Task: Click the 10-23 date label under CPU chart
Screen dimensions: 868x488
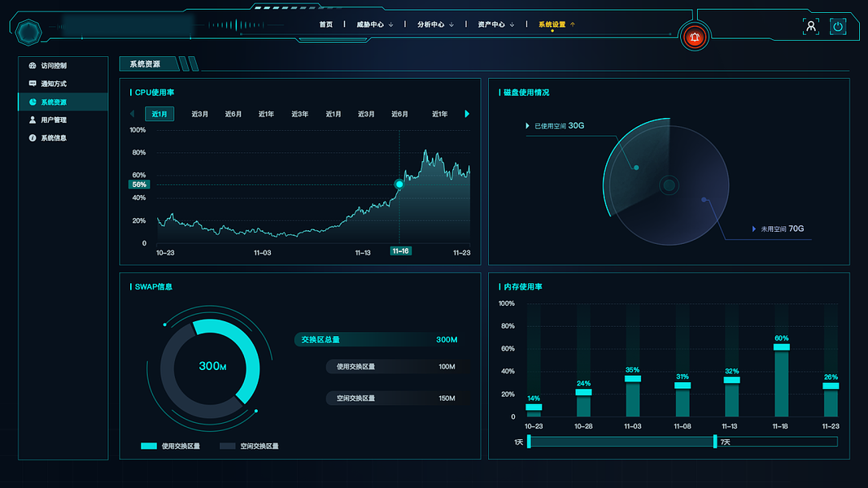Action: (165, 253)
